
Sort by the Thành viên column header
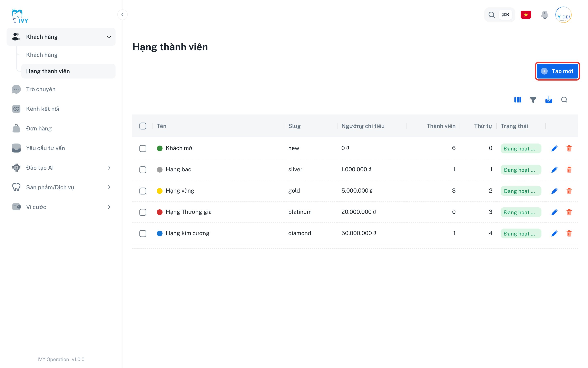[441, 126]
